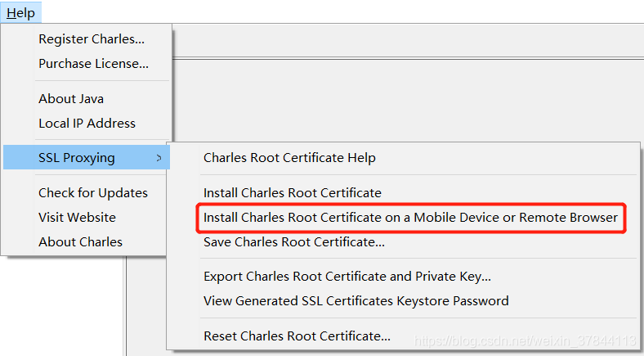
Task: Show Local IP Address
Action: point(87,124)
